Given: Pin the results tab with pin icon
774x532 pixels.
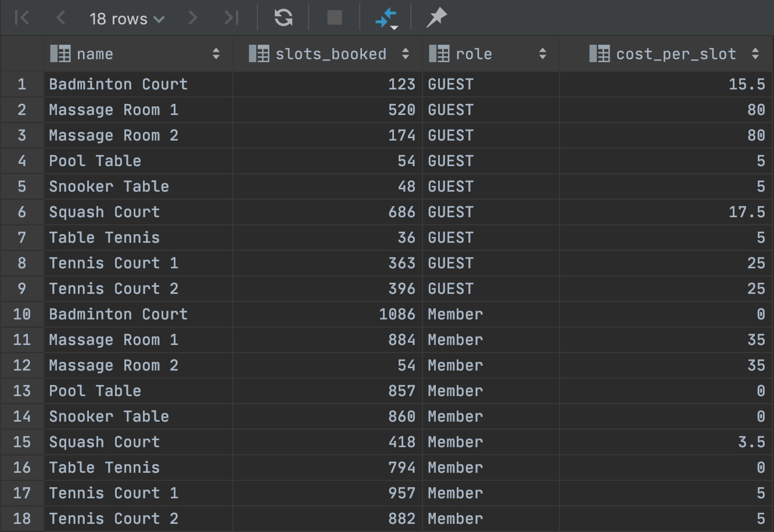Looking at the screenshot, I should tap(436, 18).
